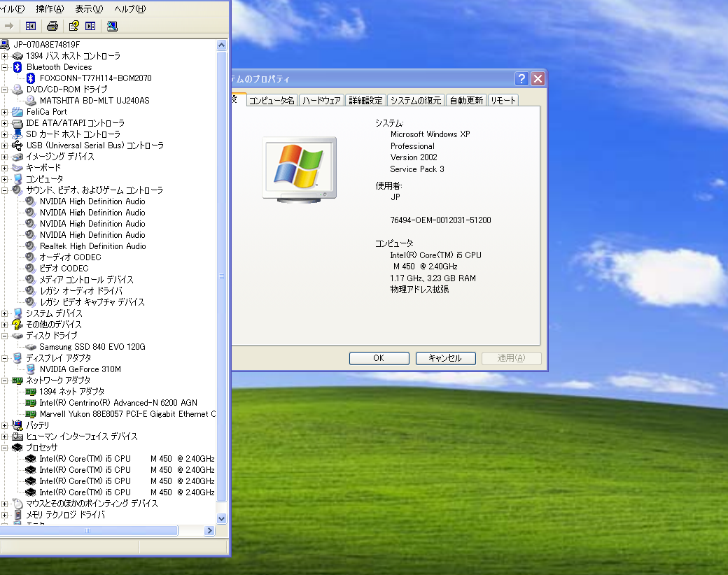Switch to the ハードウェア tab
Image resolution: width=728 pixels, height=575 pixels.
coord(321,100)
